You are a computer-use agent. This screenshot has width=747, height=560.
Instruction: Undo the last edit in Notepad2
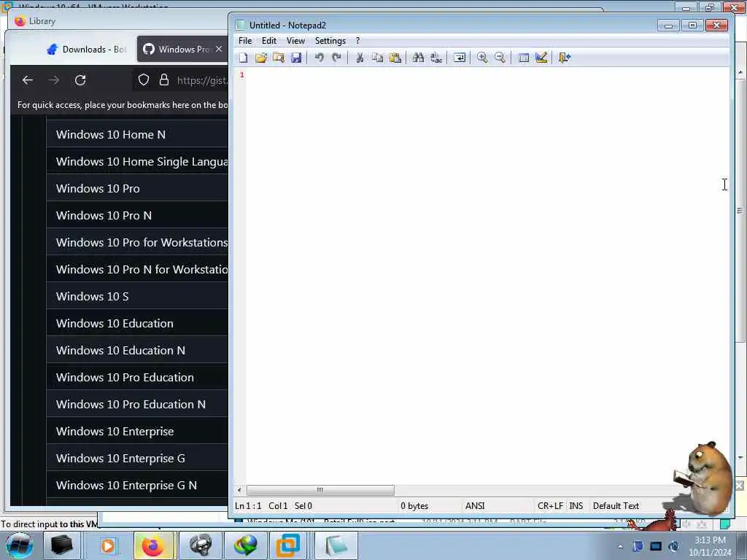(x=320, y=58)
